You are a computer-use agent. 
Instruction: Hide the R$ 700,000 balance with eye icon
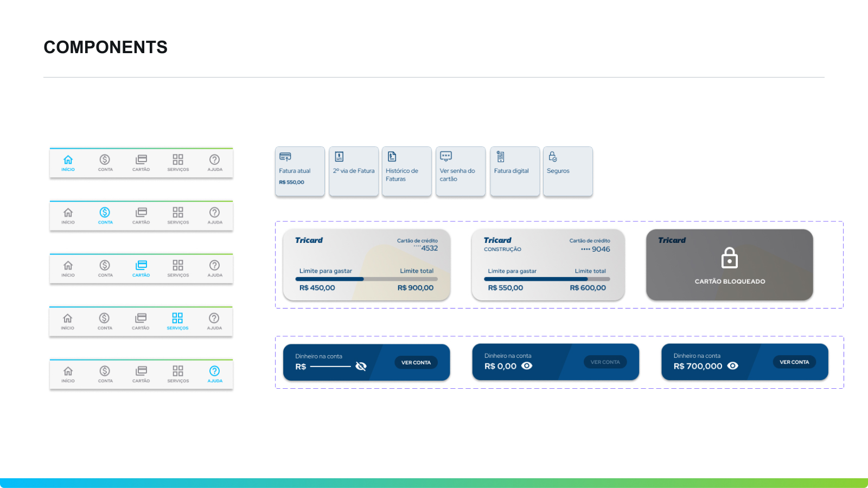(x=733, y=366)
